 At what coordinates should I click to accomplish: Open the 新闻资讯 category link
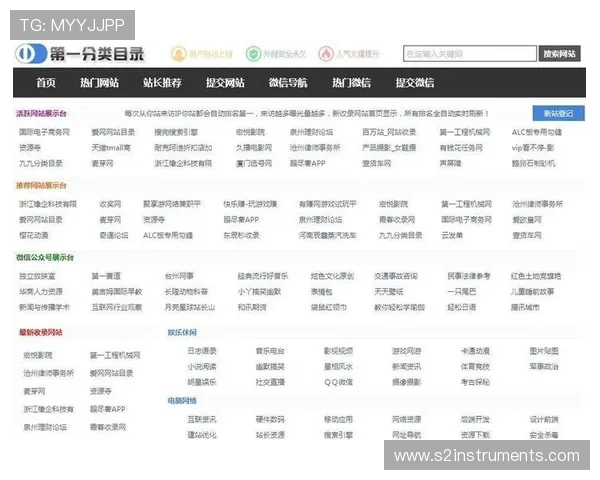point(406,367)
